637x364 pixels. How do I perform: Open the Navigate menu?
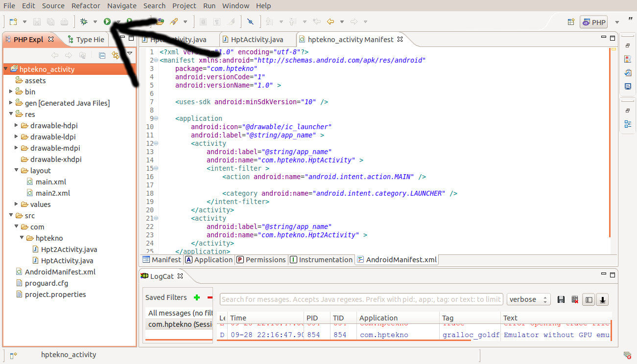tap(122, 6)
